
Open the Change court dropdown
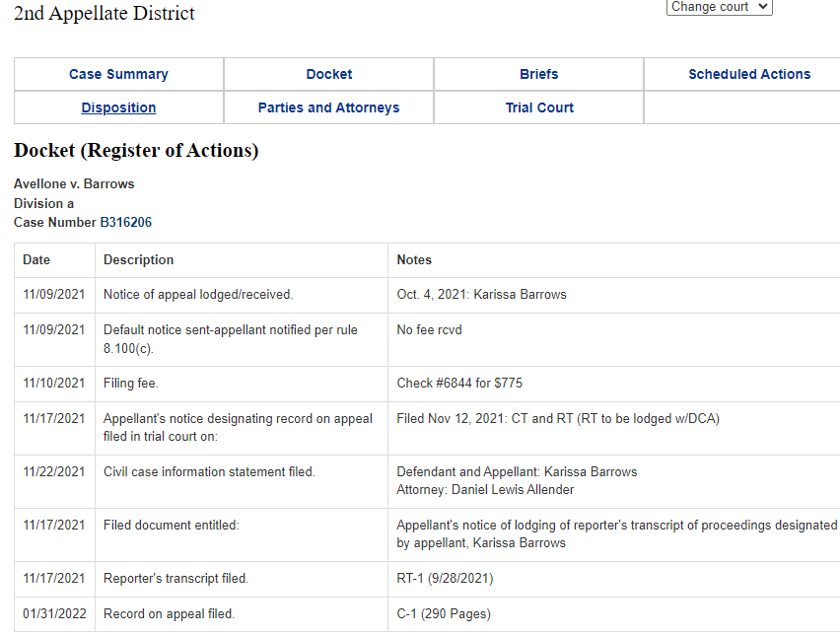[719, 7]
